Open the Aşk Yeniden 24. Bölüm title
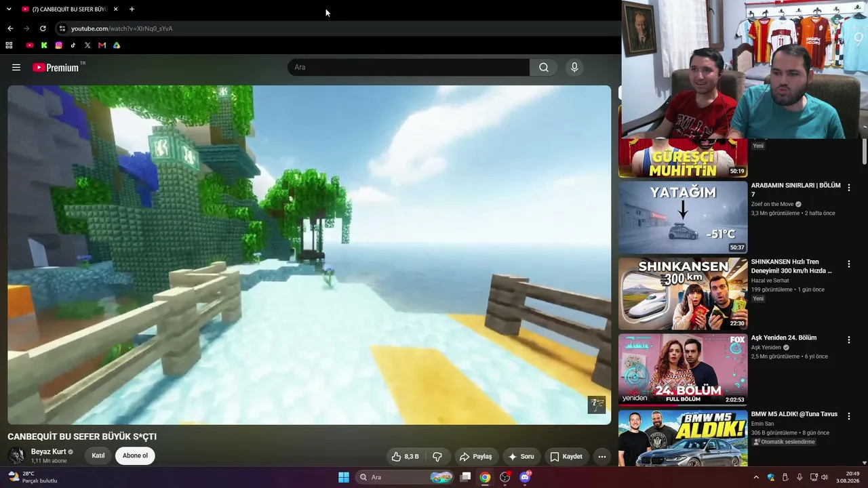 click(784, 338)
